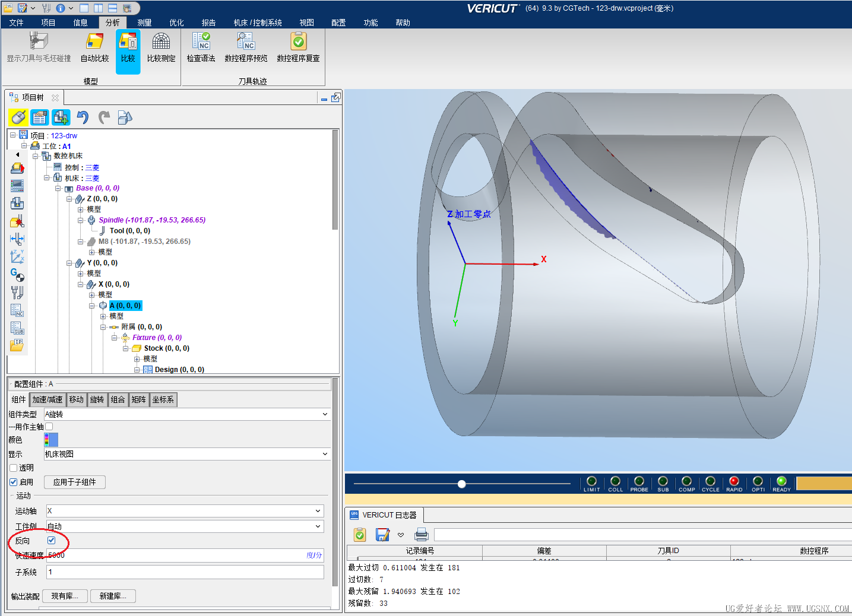Click the undo arrow in project tree toolbar
Image resolution: width=852 pixels, height=616 pixels.
(x=83, y=118)
